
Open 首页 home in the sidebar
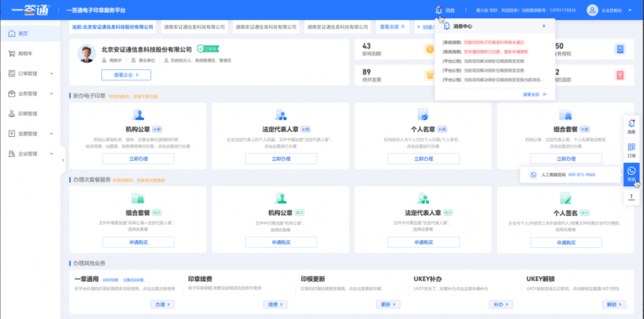click(30, 34)
